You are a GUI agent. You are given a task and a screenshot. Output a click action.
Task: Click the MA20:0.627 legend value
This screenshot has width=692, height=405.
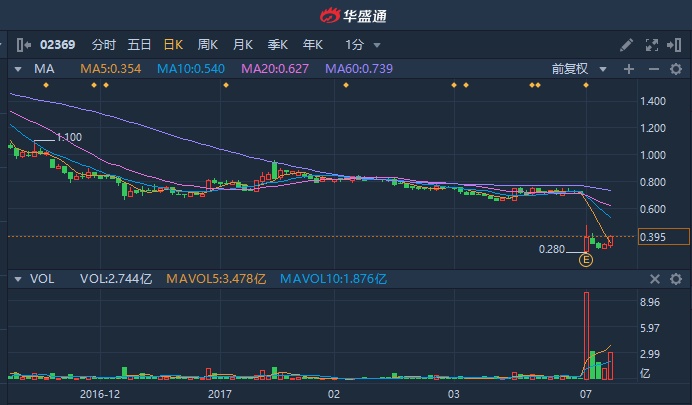275,69
